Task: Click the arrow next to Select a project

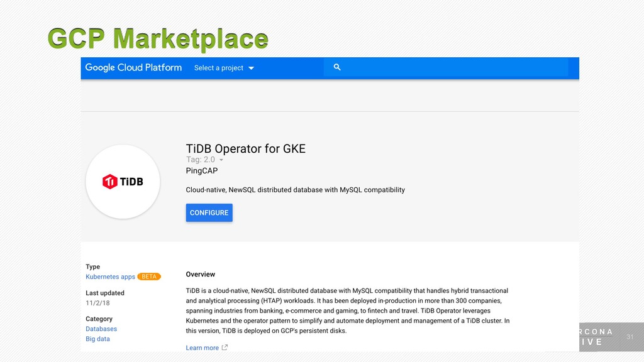Action: pos(251,68)
